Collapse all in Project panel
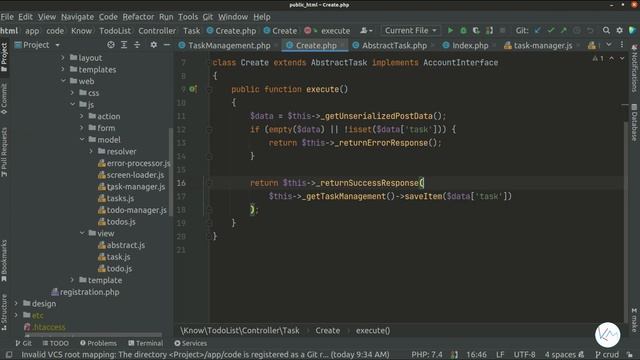This screenshot has width=640, height=360. pyautogui.click(x=137, y=45)
